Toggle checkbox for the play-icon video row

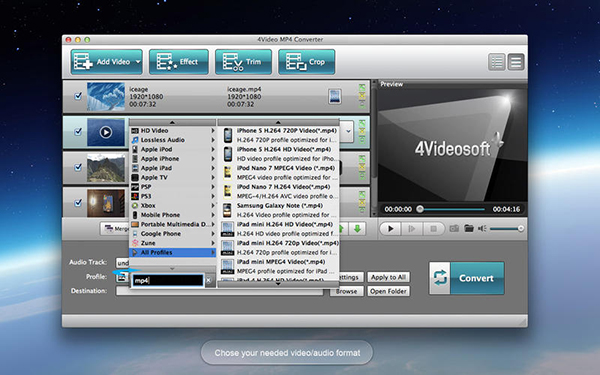click(x=78, y=131)
